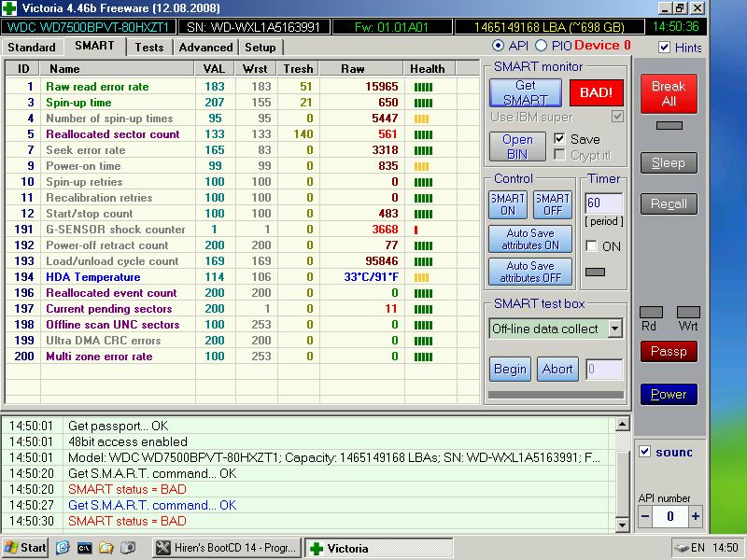747x560 pixels.
Task: Click the Open BIN button
Action: click(517, 147)
